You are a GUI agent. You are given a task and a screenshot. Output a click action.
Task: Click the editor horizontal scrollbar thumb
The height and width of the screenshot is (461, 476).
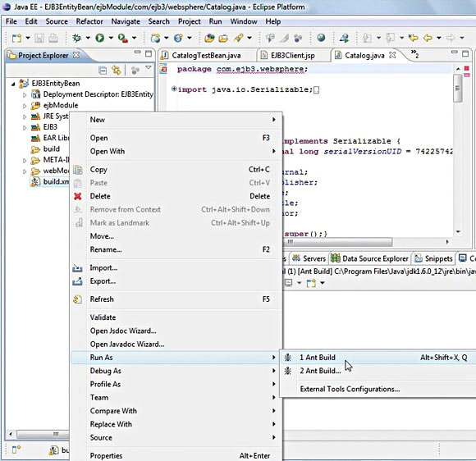pos(337,242)
